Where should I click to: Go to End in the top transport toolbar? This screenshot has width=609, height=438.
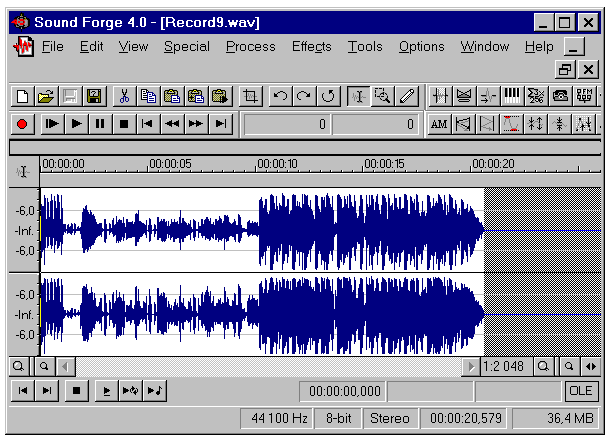coord(220,124)
